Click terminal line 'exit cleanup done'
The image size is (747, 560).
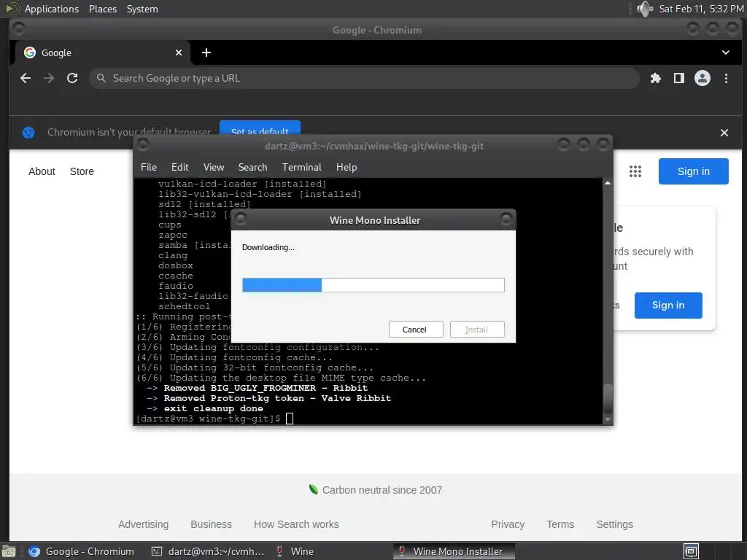pyautogui.click(x=213, y=408)
